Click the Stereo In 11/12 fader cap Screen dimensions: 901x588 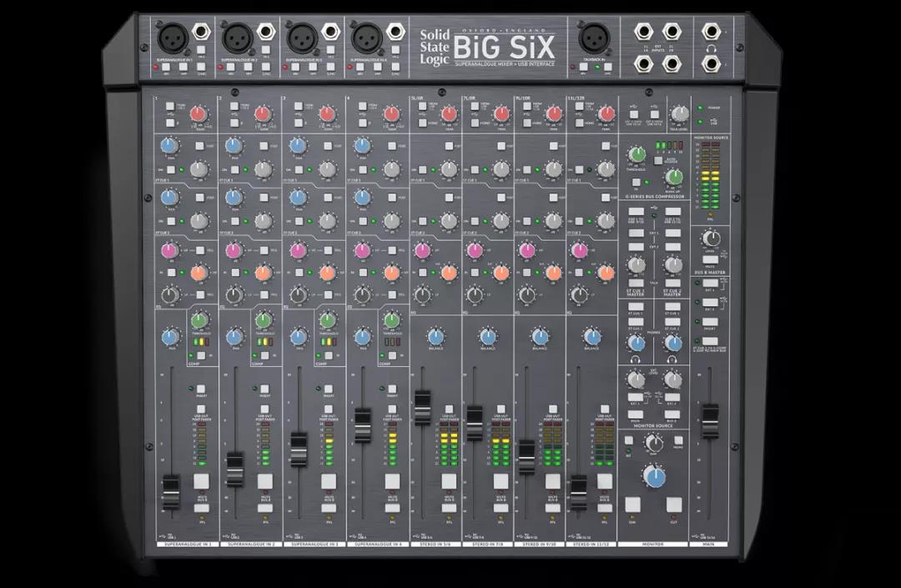[579, 493]
